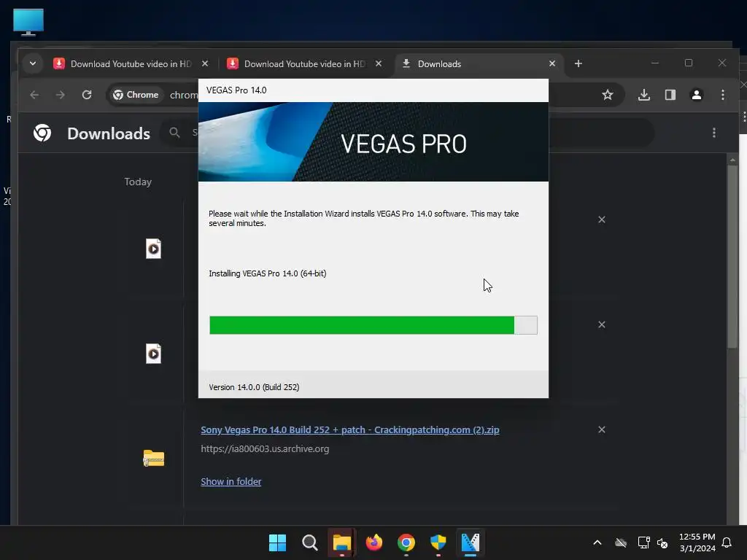Open the clock showing 12:55 PM
This screenshot has width=747, height=560.
point(697,542)
